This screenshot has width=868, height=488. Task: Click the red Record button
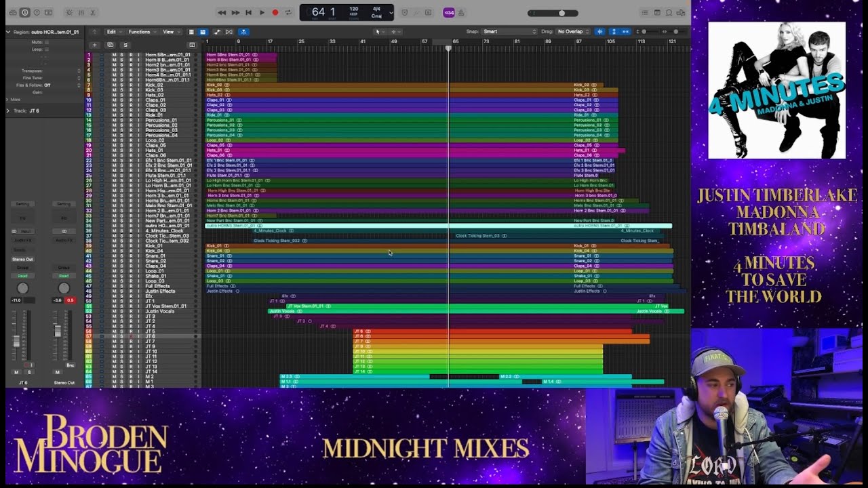275,12
